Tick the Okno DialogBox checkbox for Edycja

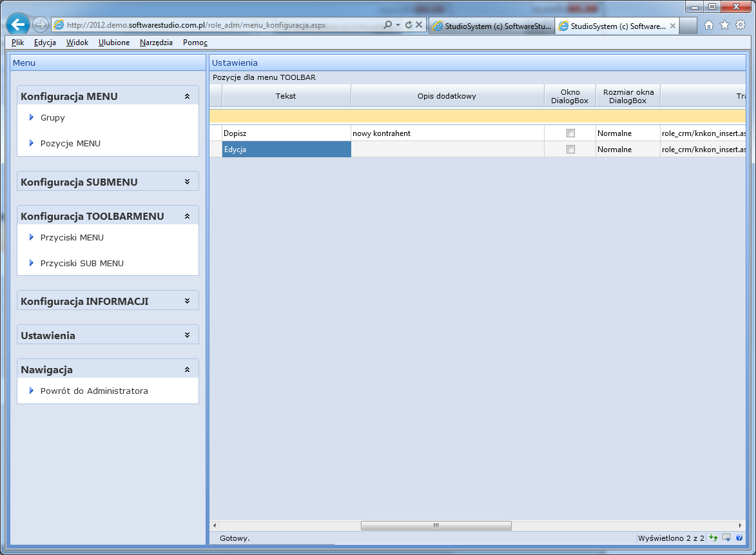[x=570, y=150]
